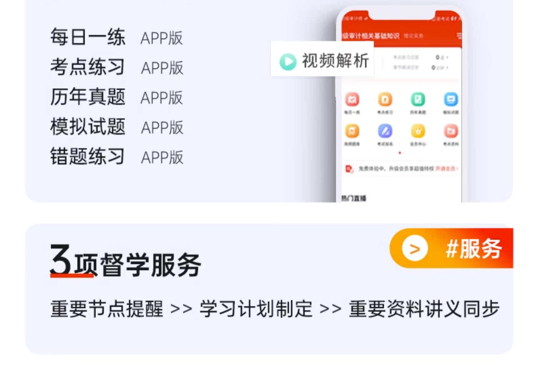Click the #服务 tag label
The image size is (536, 392).
[473, 248]
